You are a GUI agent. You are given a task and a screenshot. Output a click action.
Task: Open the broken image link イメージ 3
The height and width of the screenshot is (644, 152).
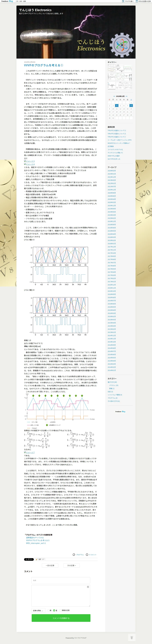pos(29,161)
